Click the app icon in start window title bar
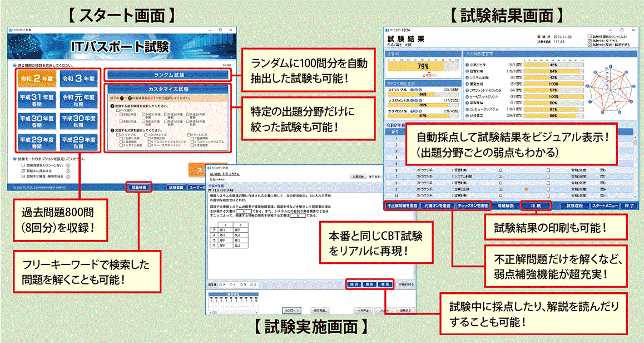This screenshot has width=644, height=343. pyautogui.click(x=11, y=30)
